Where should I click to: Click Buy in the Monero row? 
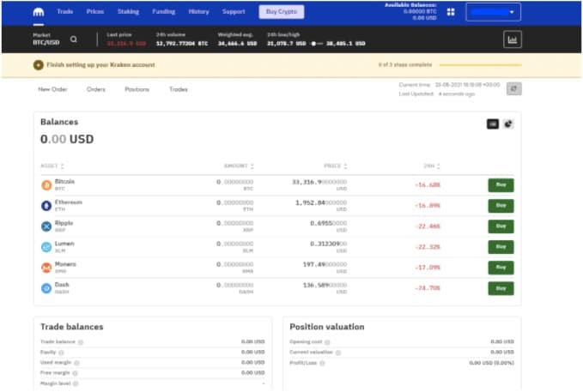(x=501, y=268)
